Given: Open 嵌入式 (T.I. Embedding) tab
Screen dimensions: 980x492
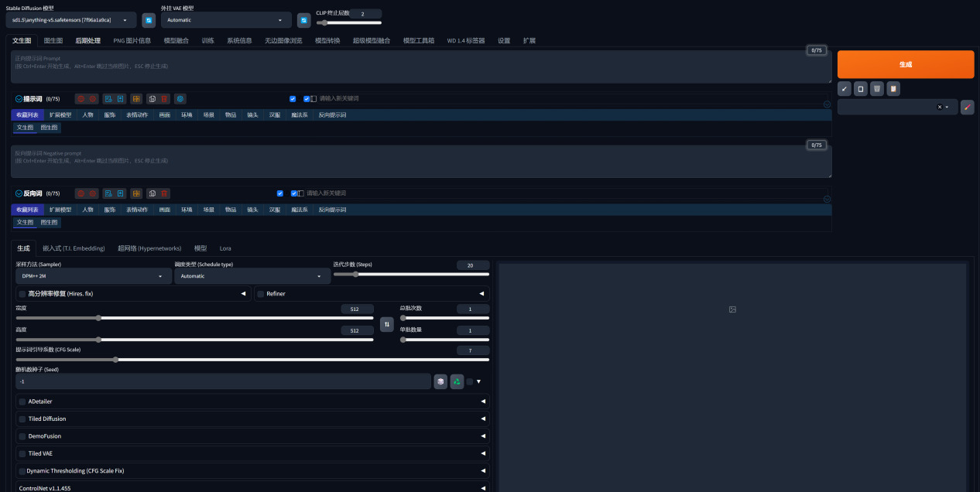Looking at the screenshot, I should [x=74, y=248].
